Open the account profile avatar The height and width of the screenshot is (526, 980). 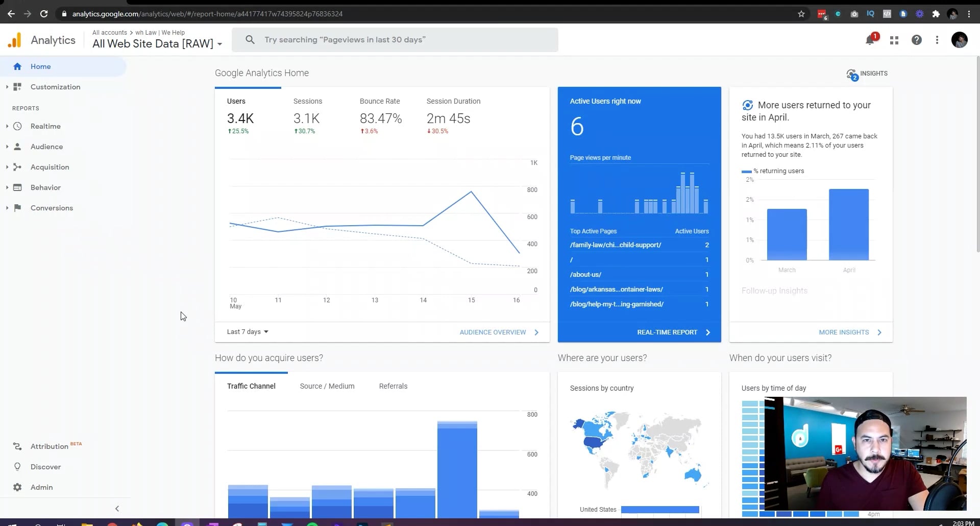tap(960, 40)
